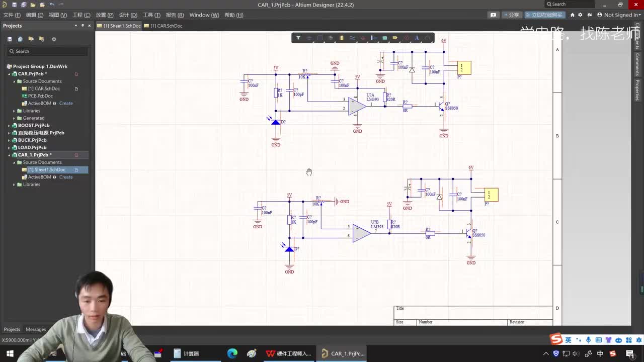
Task: Click the selection filter funnel icon
Action: 298,38
